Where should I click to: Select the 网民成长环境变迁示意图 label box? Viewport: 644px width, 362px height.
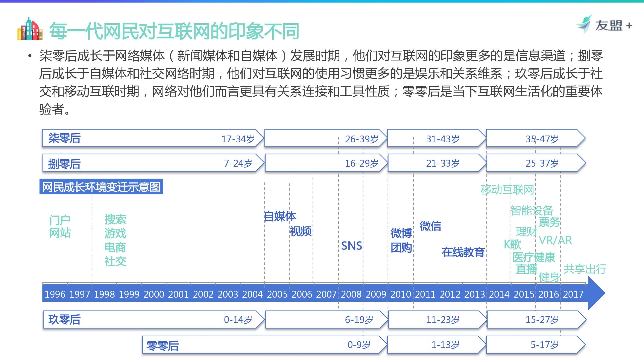[x=101, y=187]
